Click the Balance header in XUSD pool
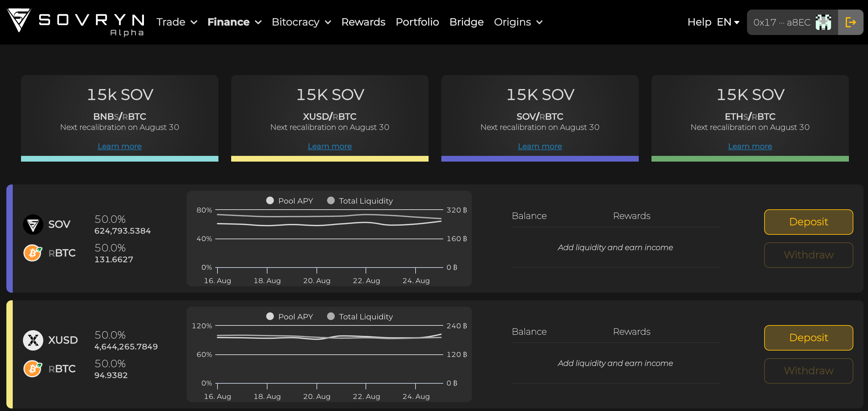The height and width of the screenshot is (411, 868). tap(529, 331)
